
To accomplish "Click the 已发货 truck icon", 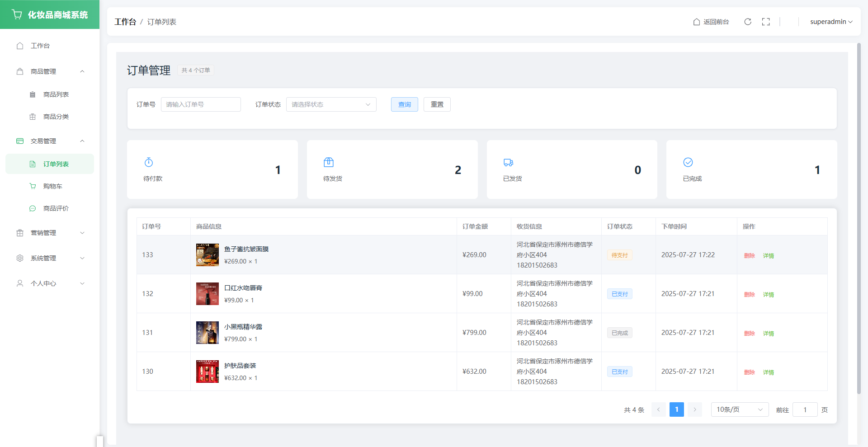I will tap(508, 162).
